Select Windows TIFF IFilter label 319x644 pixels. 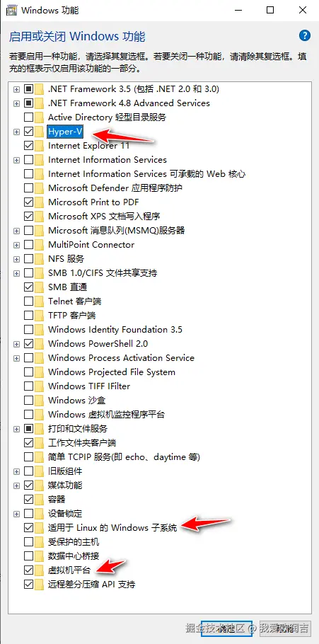[88, 386]
